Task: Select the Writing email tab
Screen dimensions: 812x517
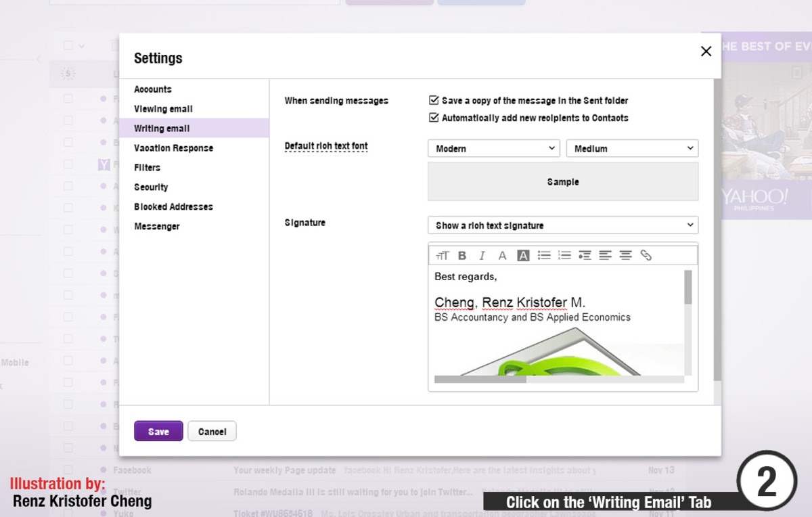Action: [x=194, y=129]
